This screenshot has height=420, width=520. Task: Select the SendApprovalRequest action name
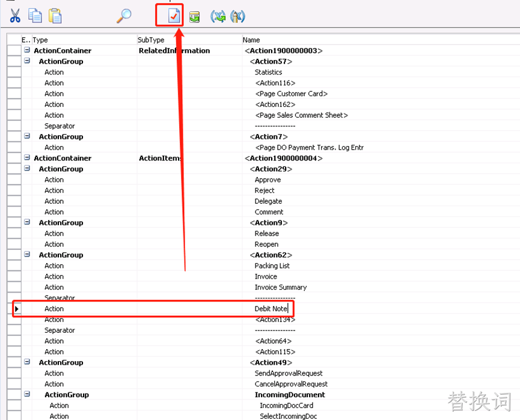click(x=289, y=373)
